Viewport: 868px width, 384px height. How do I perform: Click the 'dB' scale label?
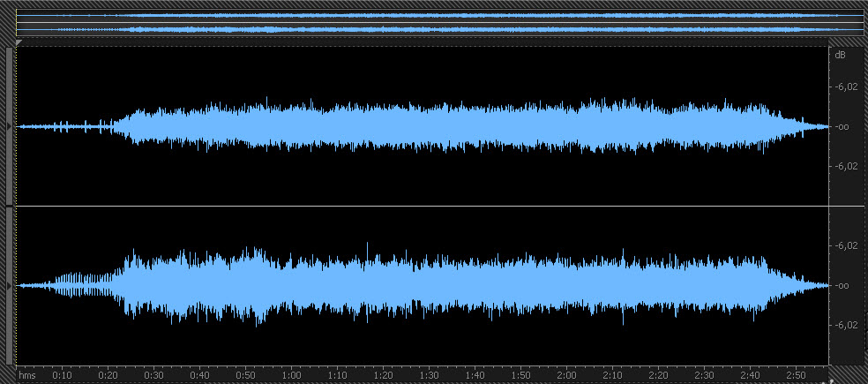click(x=840, y=55)
